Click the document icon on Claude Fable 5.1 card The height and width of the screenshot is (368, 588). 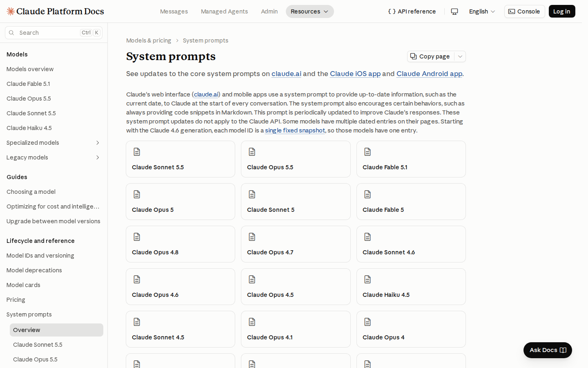point(367,152)
